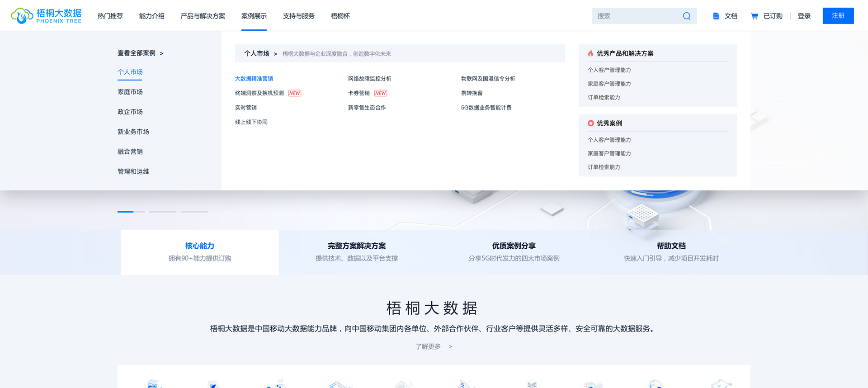Select the third carousel indicator bar
Image resolution: width=868 pixels, height=388 pixels.
tap(194, 212)
